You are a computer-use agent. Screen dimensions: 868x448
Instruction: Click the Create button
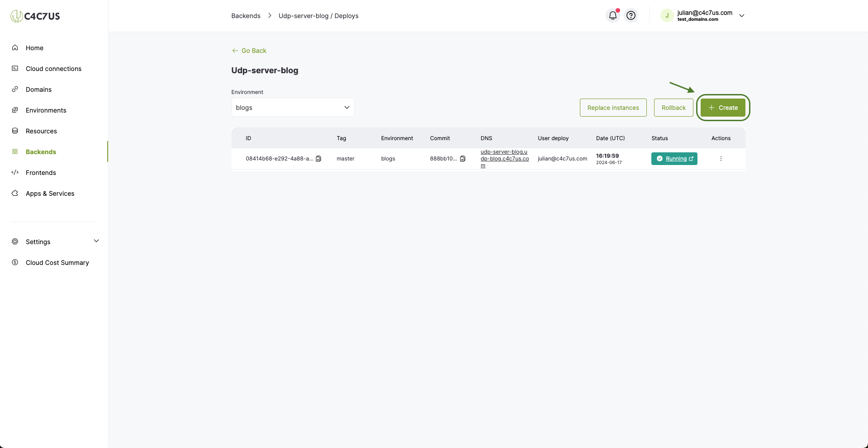tap(723, 108)
